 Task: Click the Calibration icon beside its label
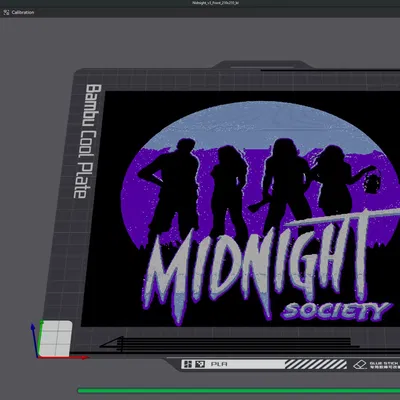point(6,12)
